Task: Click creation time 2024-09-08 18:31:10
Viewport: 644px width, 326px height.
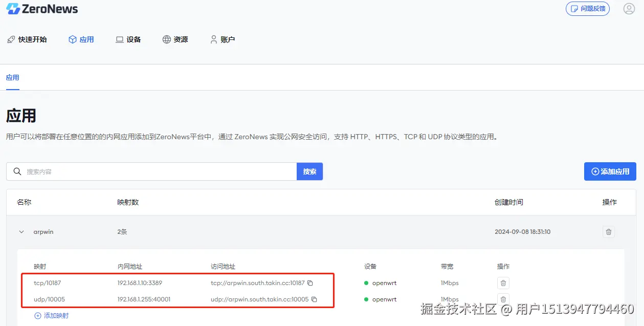Action: [522, 232]
